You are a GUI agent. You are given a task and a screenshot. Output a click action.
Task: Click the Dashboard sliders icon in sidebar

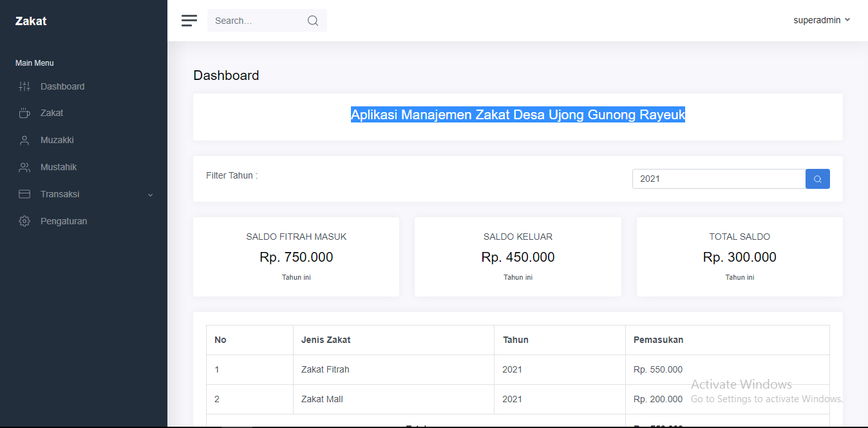pyautogui.click(x=24, y=86)
